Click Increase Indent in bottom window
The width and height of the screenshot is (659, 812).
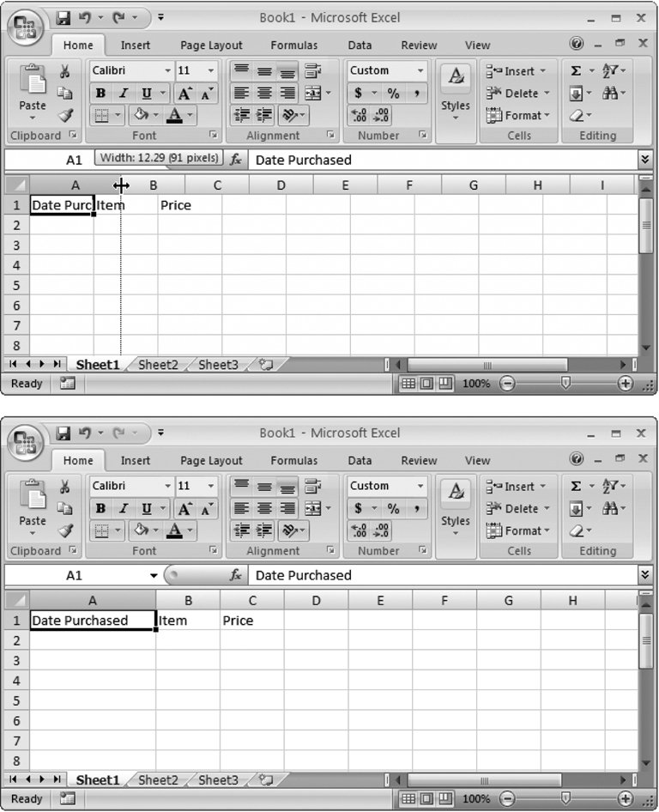tap(264, 530)
